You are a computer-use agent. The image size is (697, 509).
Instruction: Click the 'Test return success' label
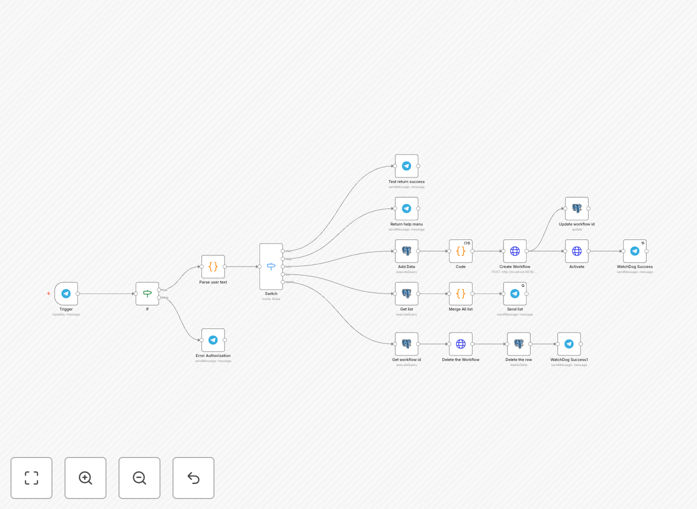pyautogui.click(x=406, y=181)
